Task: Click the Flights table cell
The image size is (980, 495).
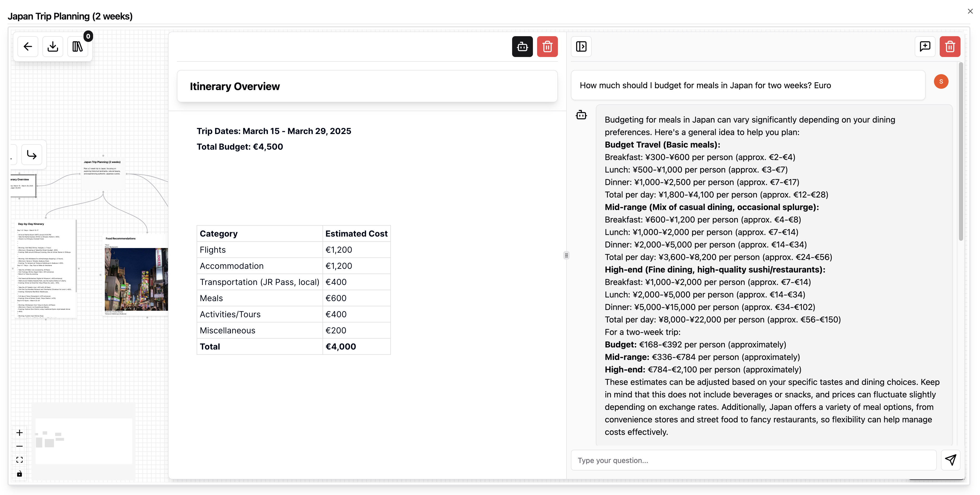Action: [260, 250]
